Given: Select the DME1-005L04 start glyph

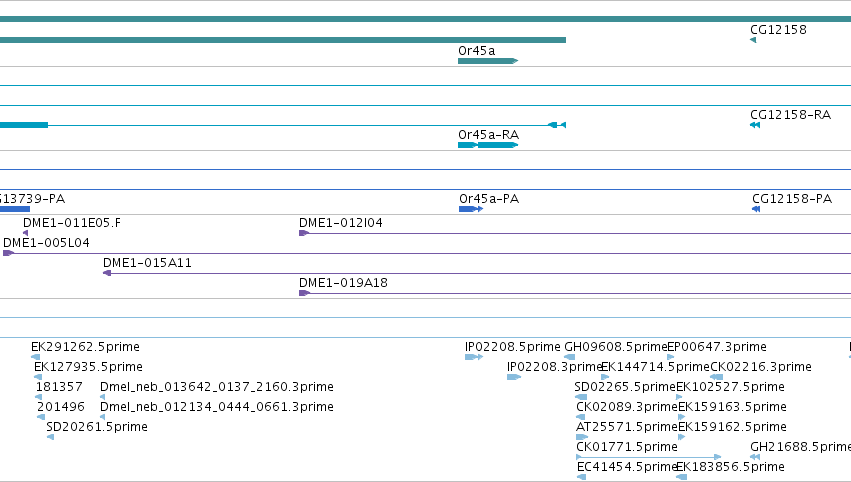Looking at the screenshot, I should click(x=8, y=253).
